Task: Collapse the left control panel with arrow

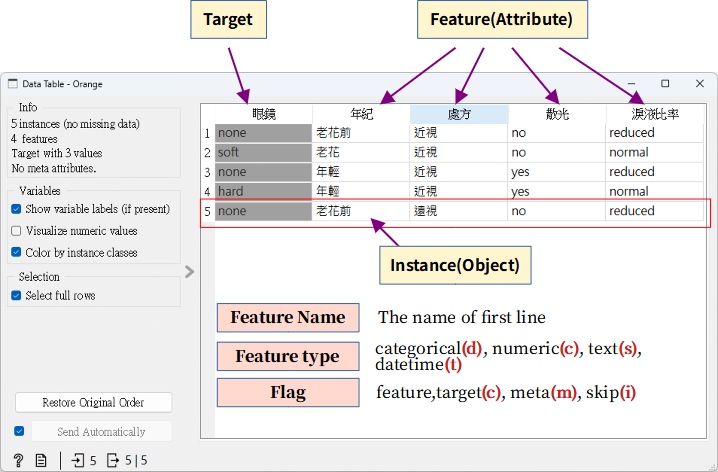Action: (x=189, y=271)
